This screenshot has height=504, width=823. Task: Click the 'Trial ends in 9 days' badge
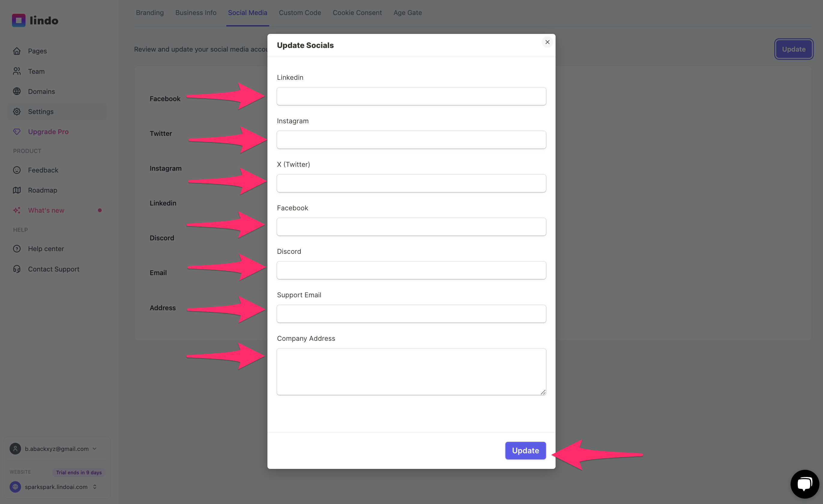(x=79, y=472)
